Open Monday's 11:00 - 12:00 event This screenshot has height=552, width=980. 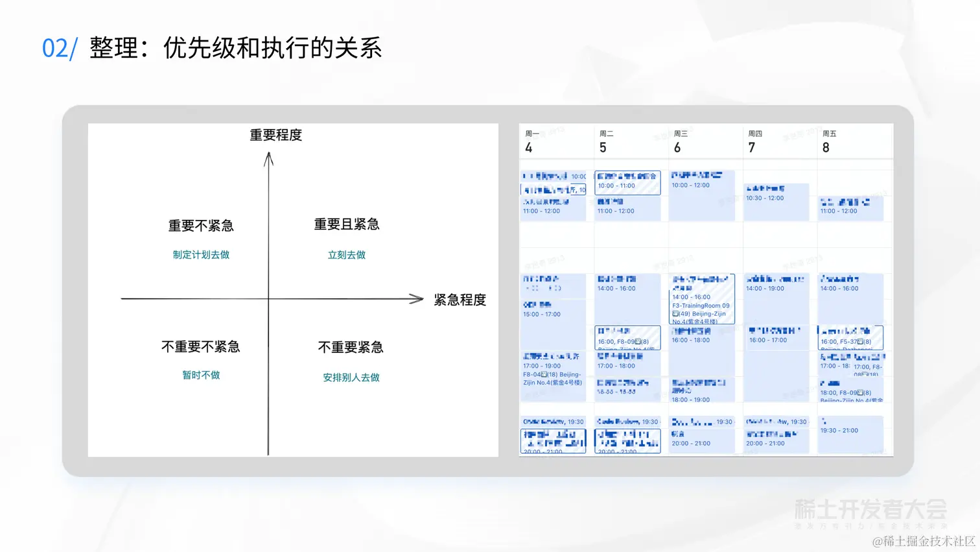point(553,209)
